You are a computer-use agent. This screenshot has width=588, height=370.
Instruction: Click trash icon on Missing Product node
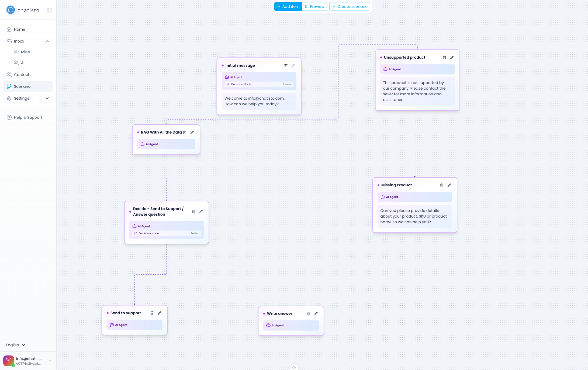tap(442, 185)
